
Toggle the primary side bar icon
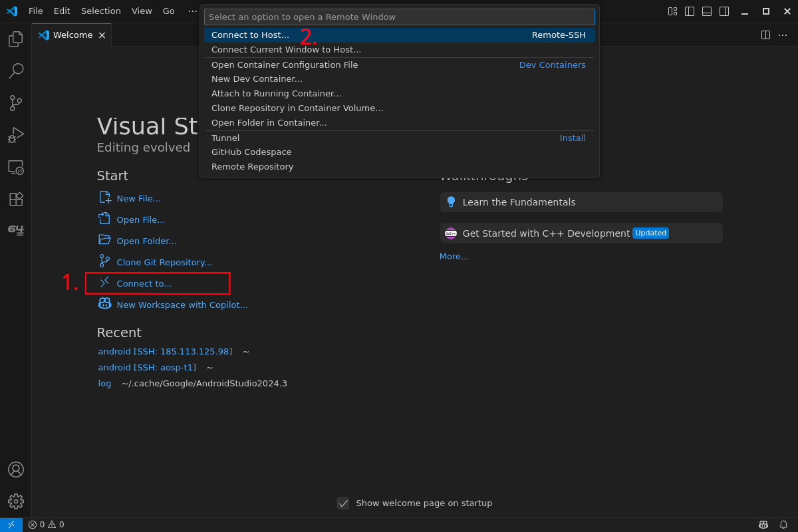690,11
